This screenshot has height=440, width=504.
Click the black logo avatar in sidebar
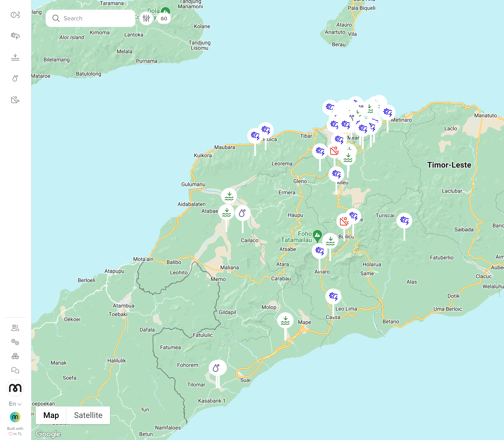pyautogui.click(x=15, y=388)
